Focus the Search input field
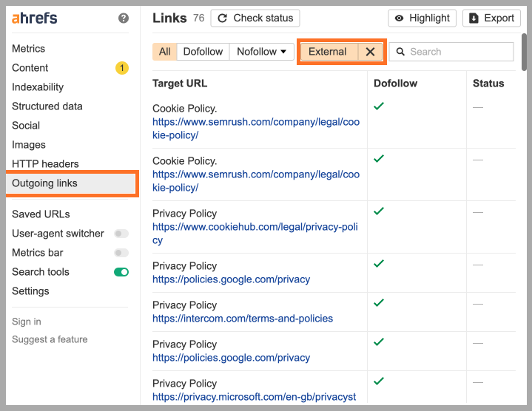The image size is (532, 411). (451, 52)
